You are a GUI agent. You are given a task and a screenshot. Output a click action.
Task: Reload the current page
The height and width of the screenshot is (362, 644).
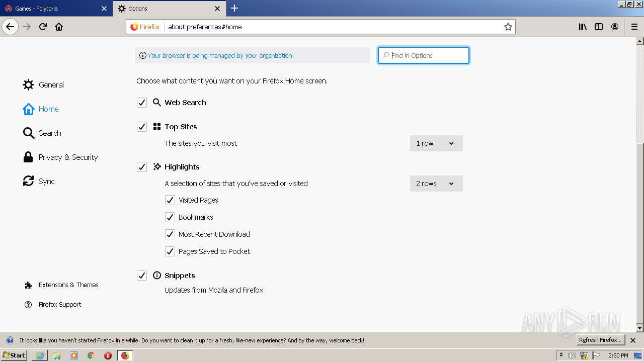coord(43,27)
